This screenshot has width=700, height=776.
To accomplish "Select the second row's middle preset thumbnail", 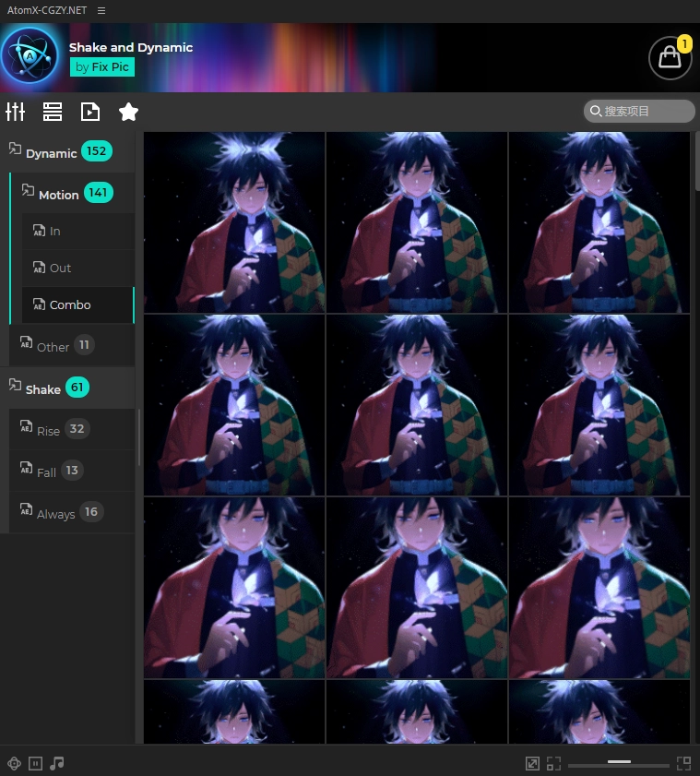I will (417, 405).
